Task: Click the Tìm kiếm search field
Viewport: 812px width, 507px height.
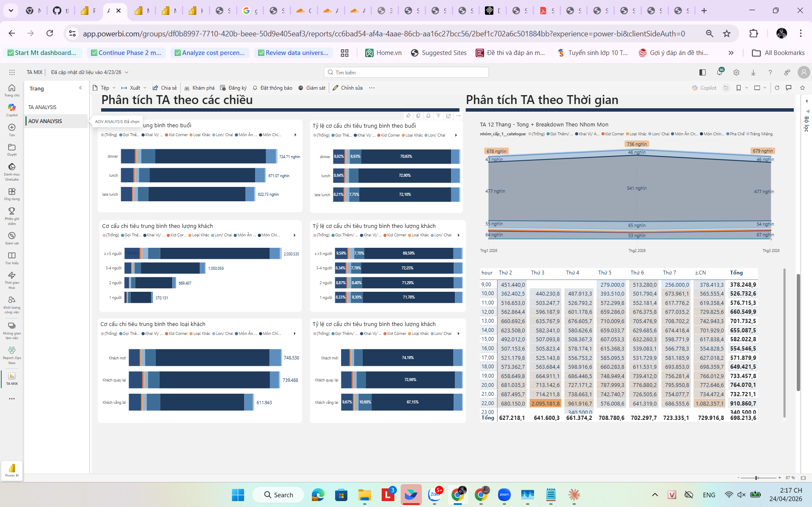Action: pyautogui.click(x=406, y=72)
